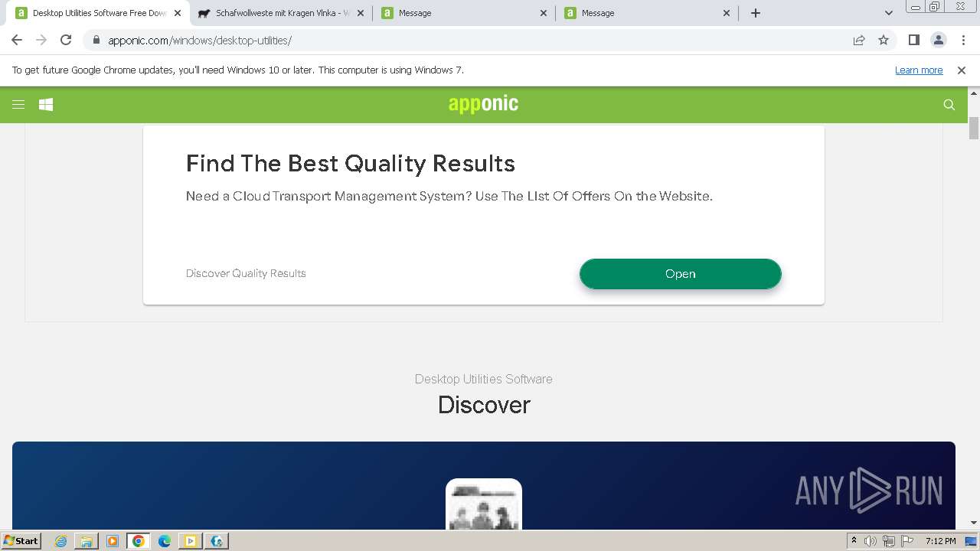The height and width of the screenshot is (551, 980).
Task: Go to the apponic home logo
Action: (x=483, y=104)
